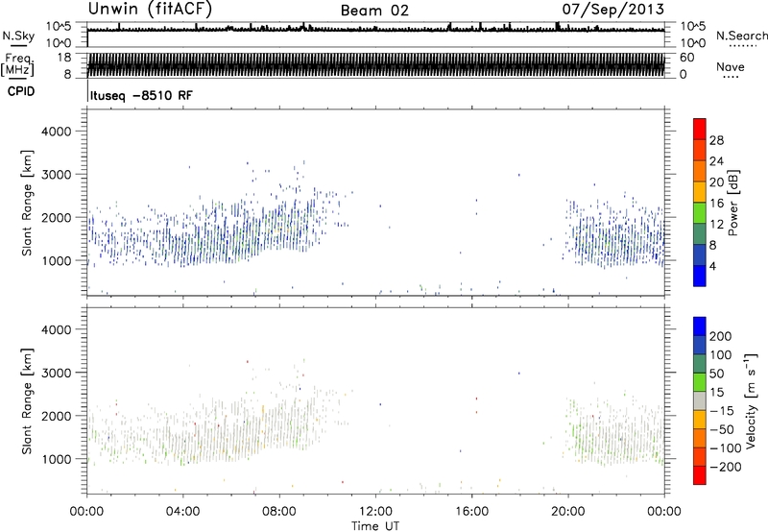Image resolution: width=768 pixels, height=532 pixels.
Task: Click the gray -15 to 15 Velocity segment
Action: pyautogui.click(x=700, y=401)
